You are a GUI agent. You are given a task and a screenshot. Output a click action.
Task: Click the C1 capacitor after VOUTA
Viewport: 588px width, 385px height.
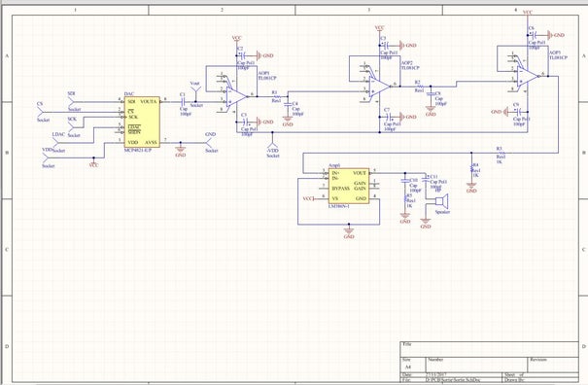click(x=183, y=102)
